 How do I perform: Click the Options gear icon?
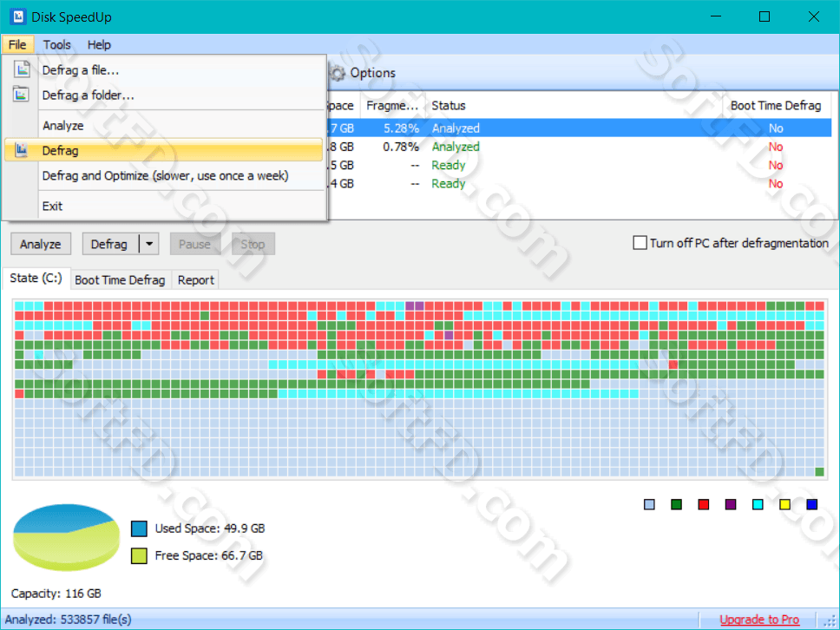(337, 73)
